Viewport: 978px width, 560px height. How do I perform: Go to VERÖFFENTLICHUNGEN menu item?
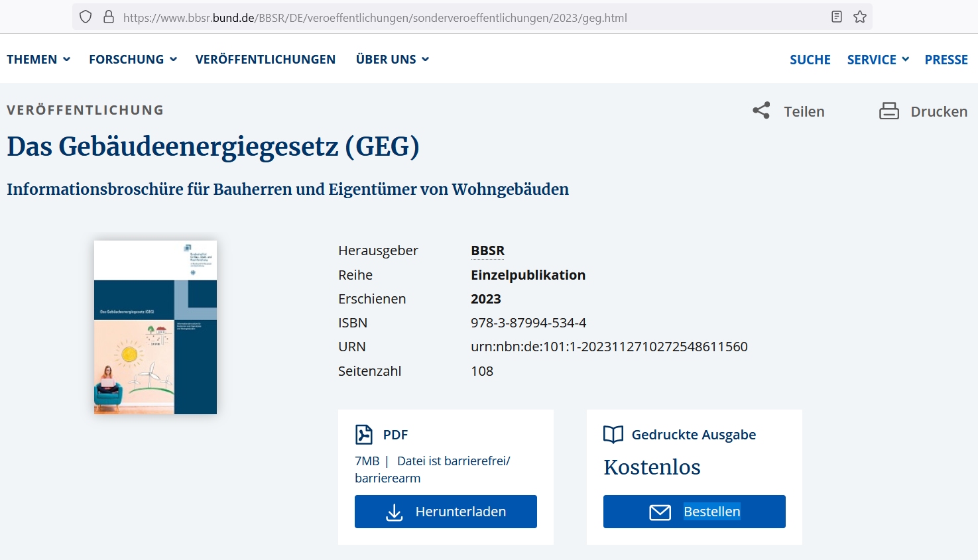tap(265, 60)
